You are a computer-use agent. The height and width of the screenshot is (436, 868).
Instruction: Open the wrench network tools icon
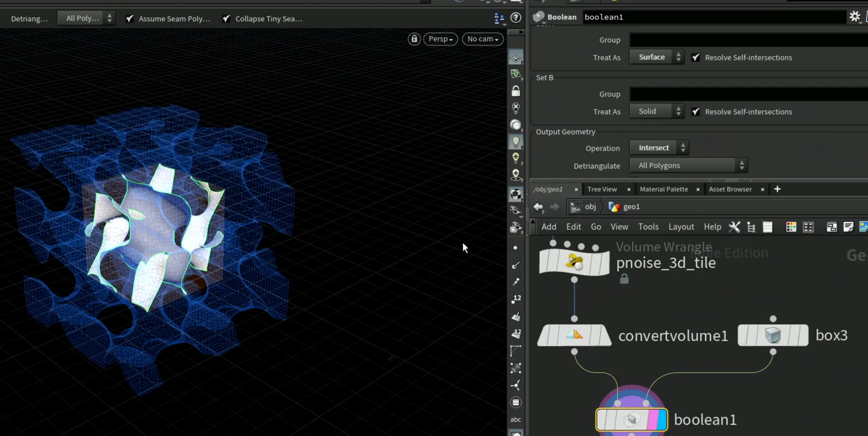pyautogui.click(x=734, y=227)
